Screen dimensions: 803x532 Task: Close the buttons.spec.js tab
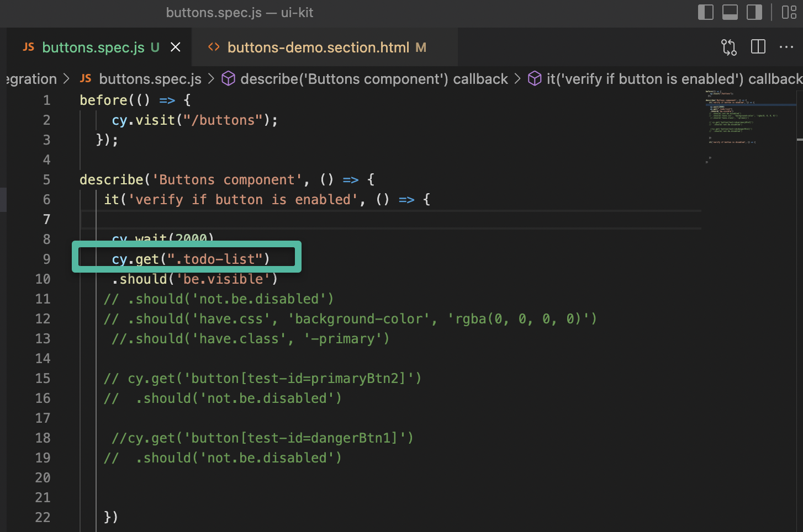pyautogui.click(x=176, y=47)
